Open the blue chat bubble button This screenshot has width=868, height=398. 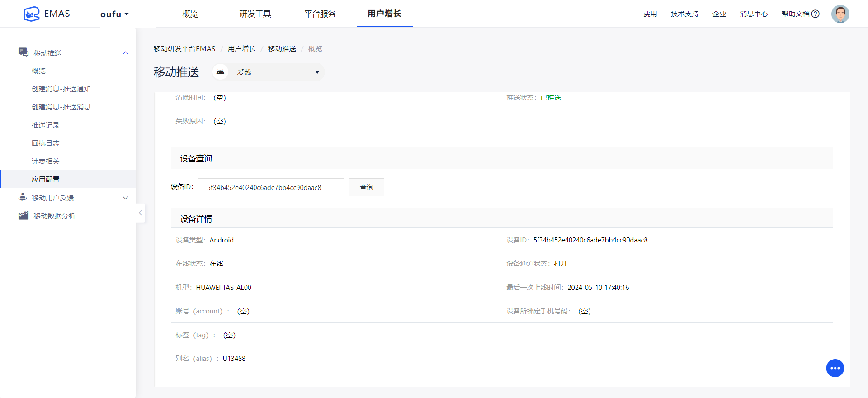(x=835, y=368)
